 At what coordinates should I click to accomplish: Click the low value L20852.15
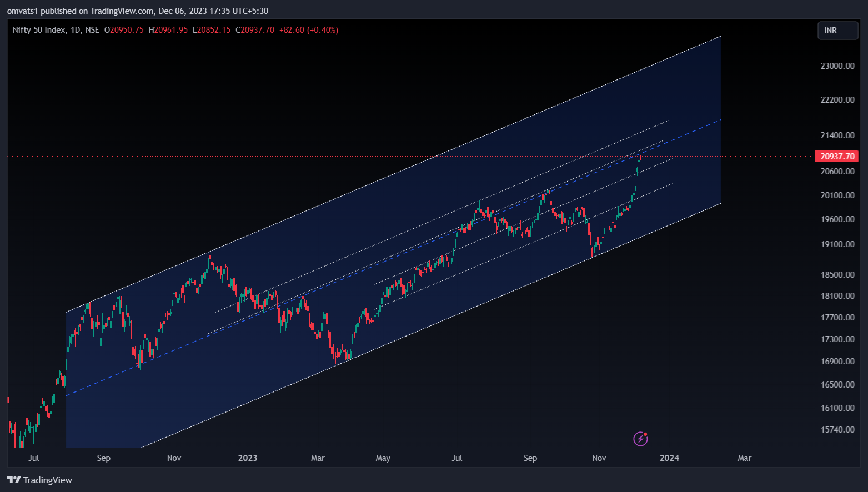pyautogui.click(x=212, y=30)
